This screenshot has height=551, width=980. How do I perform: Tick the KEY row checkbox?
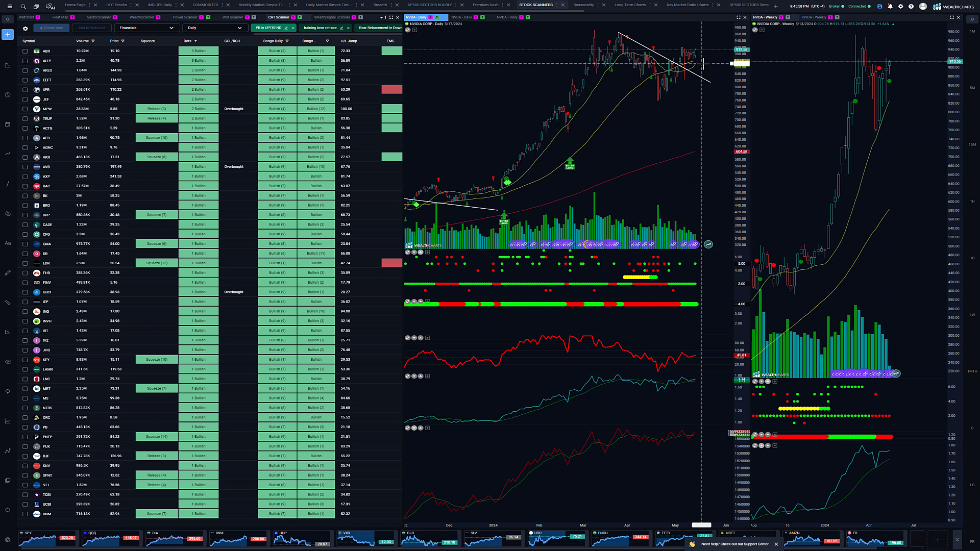(25, 360)
